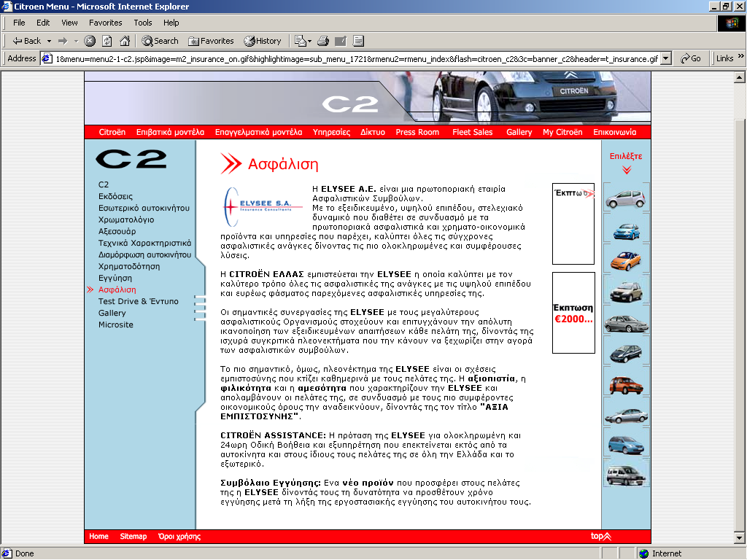
Task: Open Επιβατικά μοντέλα in the navigation bar
Action: (x=170, y=132)
